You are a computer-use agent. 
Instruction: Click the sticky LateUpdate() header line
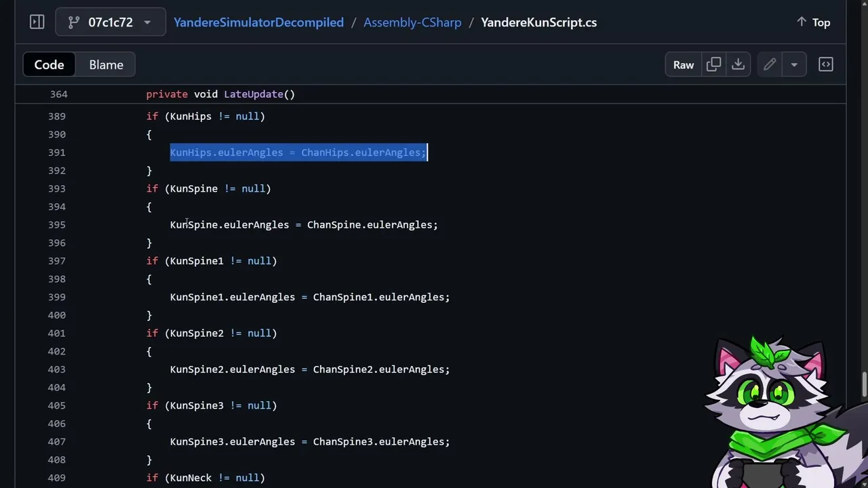click(220, 94)
